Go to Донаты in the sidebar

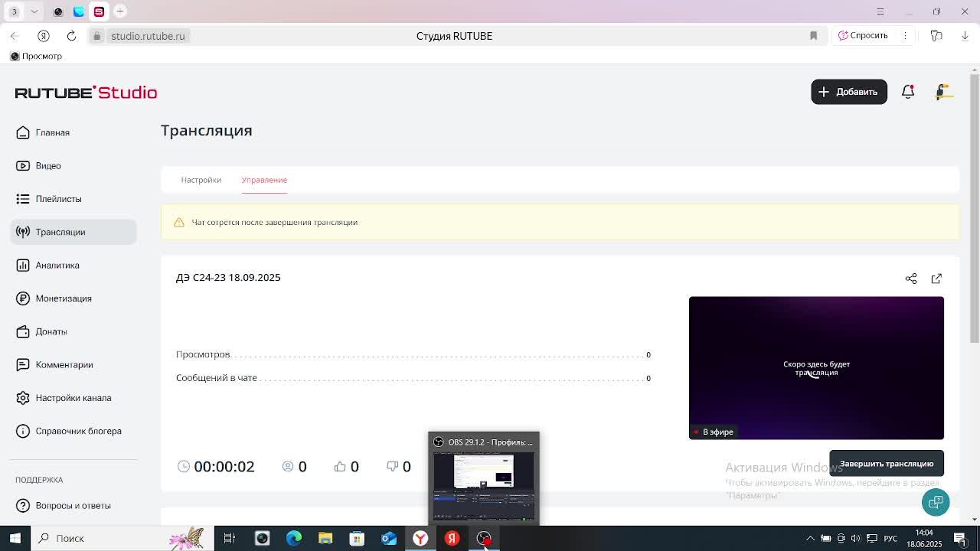click(x=73, y=331)
